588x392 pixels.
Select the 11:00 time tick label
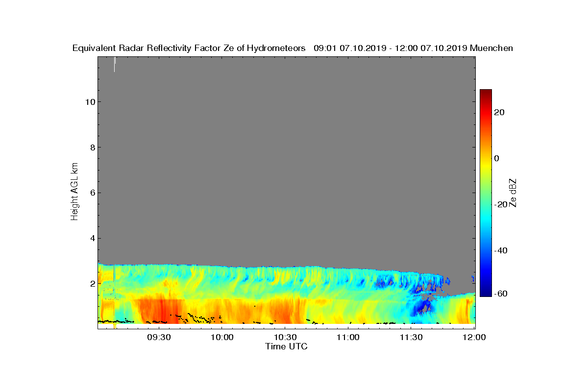(348, 337)
